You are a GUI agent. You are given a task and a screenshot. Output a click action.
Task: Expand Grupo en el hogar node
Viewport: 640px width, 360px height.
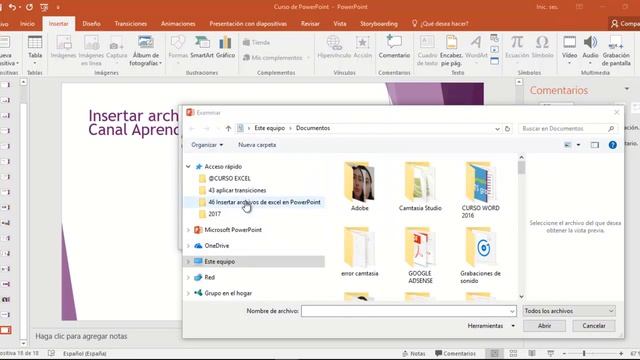tap(188, 293)
